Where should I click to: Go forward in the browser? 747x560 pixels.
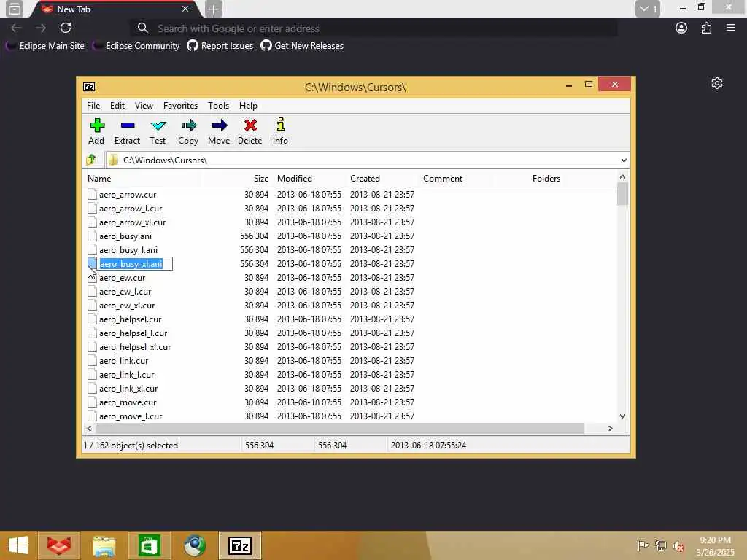pos(41,28)
